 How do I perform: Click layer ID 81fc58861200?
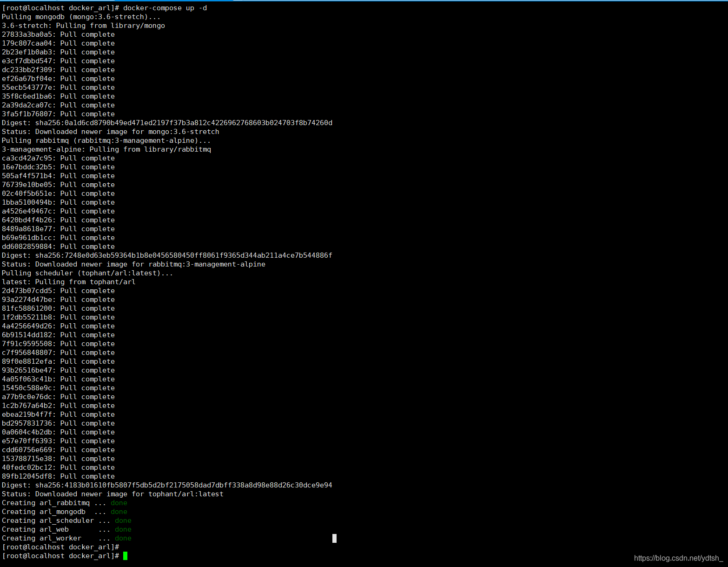(x=27, y=308)
